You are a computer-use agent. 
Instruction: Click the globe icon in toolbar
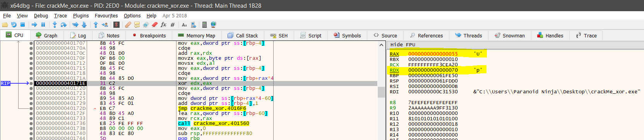coord(213,25)
